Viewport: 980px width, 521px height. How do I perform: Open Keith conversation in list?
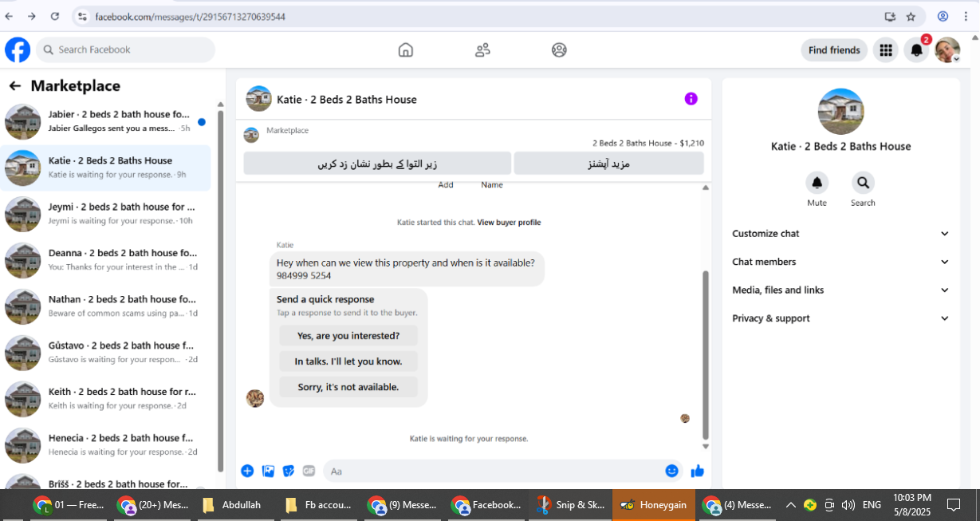(x=106, y=399)
